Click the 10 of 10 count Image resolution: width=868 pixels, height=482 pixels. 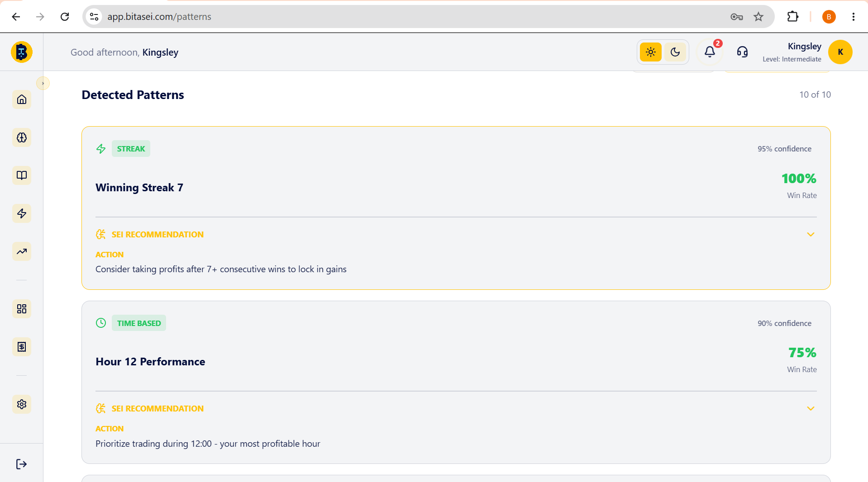(x=815, y=95)
